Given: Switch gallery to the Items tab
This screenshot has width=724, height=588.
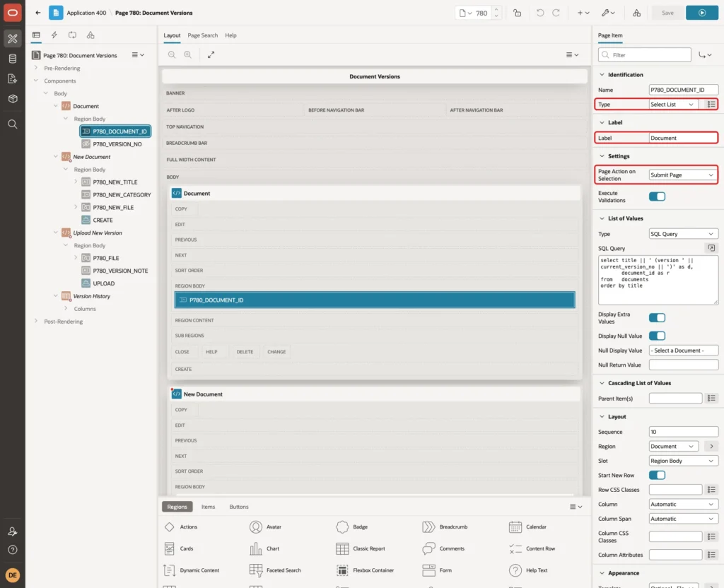Looking at the screenshot, I should coord(209,506).
